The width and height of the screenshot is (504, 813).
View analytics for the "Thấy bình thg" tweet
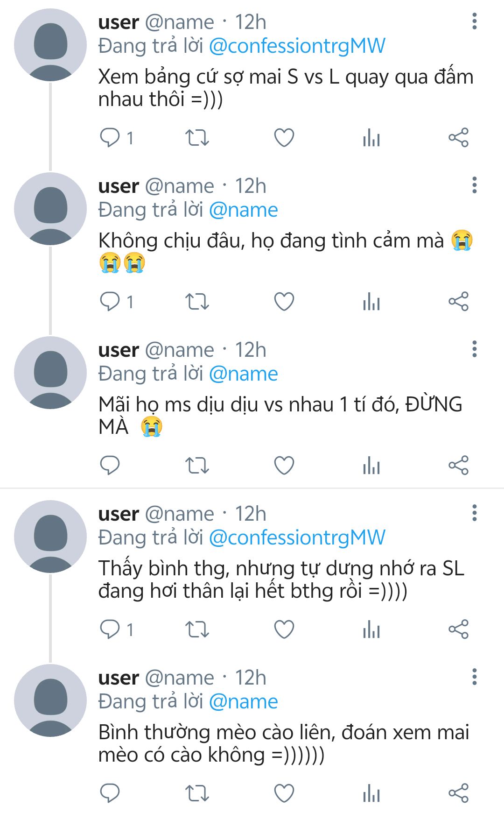coord(371,629)
